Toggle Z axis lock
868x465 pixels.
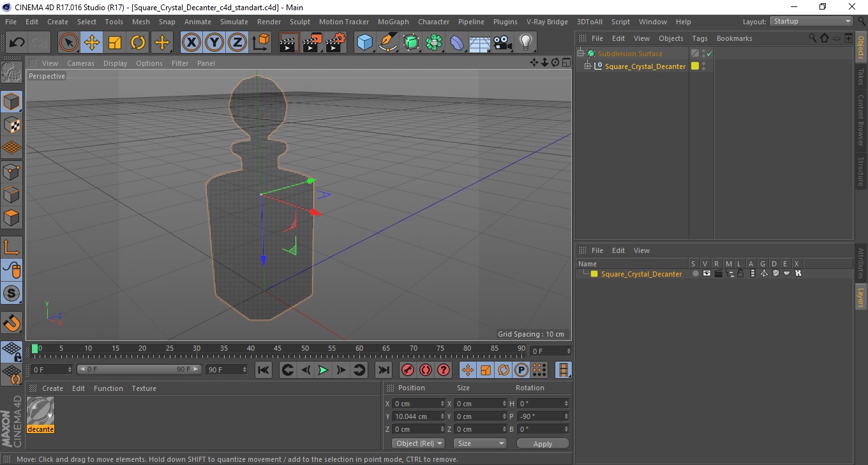click(237, 43)
